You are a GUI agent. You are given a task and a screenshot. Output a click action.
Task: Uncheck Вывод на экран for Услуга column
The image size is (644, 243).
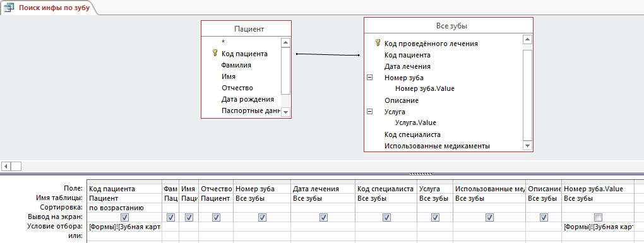pos(435,217)
